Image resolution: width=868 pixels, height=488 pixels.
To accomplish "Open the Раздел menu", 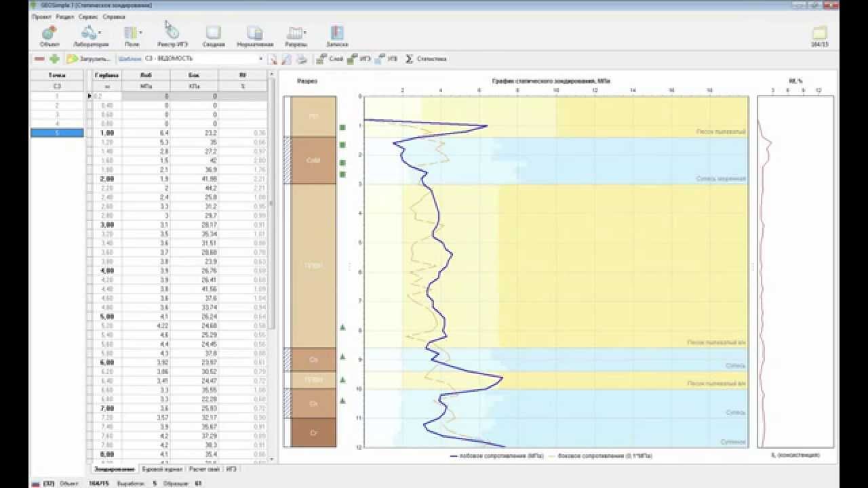I will 65,16.
